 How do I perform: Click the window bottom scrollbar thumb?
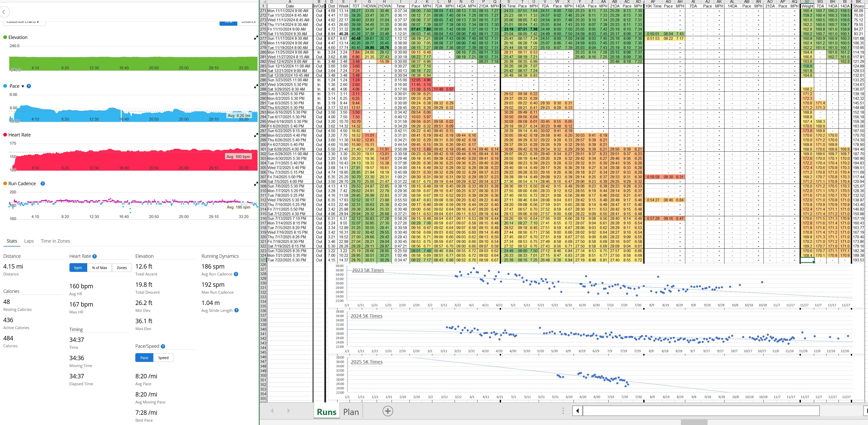tap(694, 422)
